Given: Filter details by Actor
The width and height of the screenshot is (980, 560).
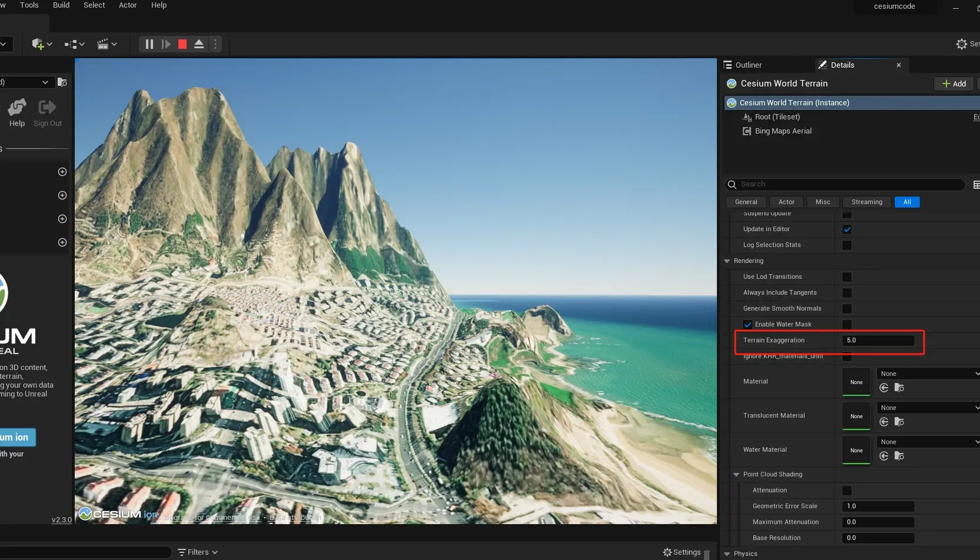Looking at the screenshot, I should click(786, 202).
